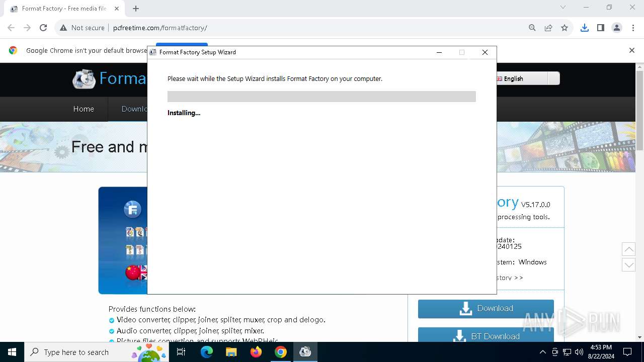Click the installer progress bar

[x=321, y=97]
